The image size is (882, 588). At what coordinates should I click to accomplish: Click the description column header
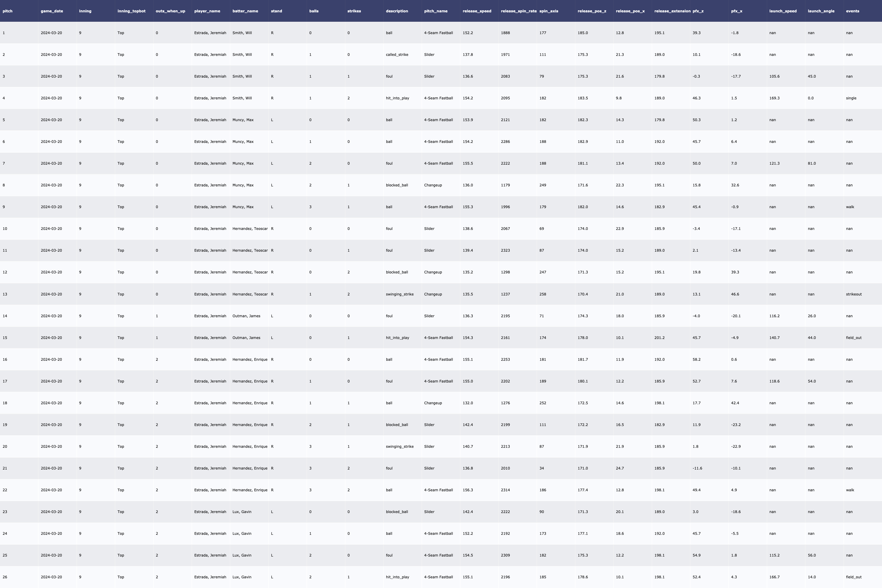(397, 11)
